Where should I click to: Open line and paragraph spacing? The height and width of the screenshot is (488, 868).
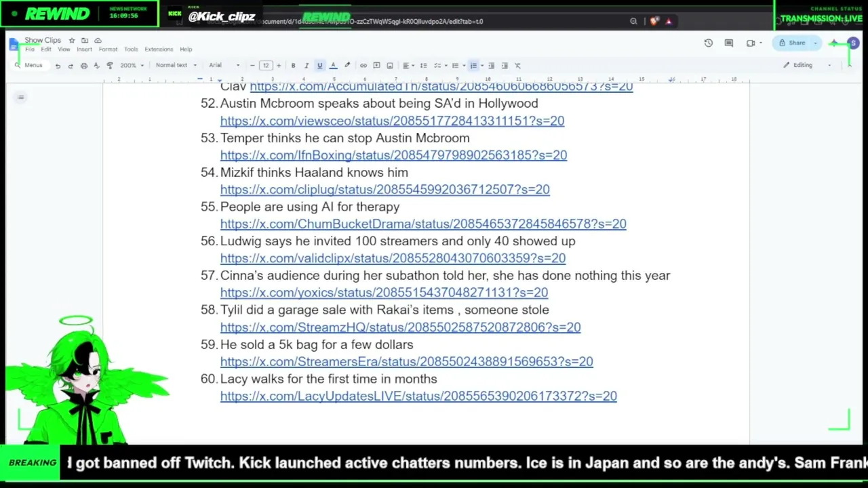tap(423, 66)
